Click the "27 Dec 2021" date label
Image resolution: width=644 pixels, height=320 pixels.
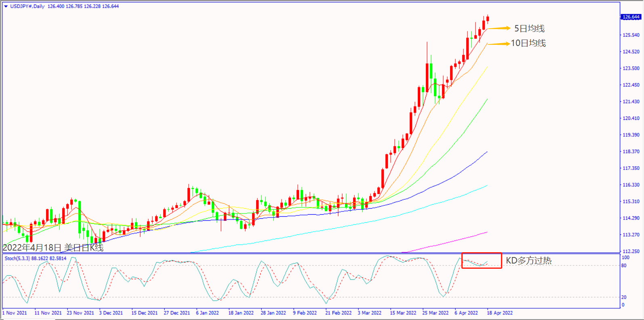[177, 313]
